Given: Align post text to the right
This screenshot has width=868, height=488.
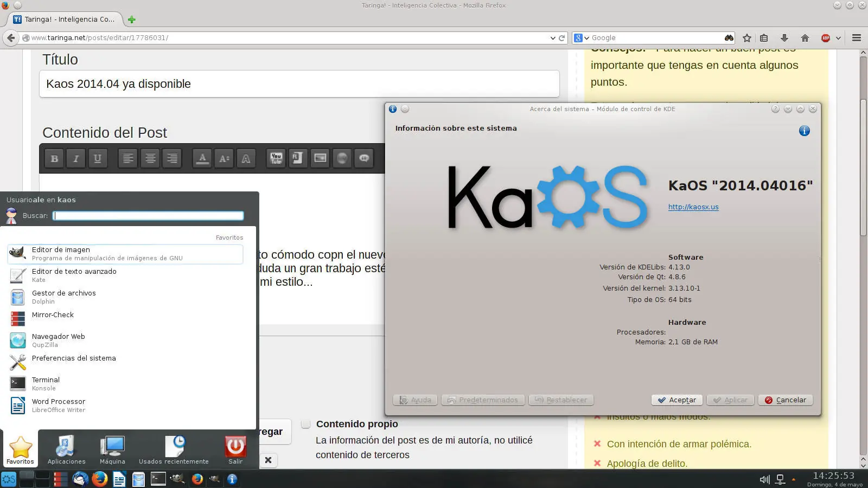Looking at the screenshot, I should click(x=172, y=158).
